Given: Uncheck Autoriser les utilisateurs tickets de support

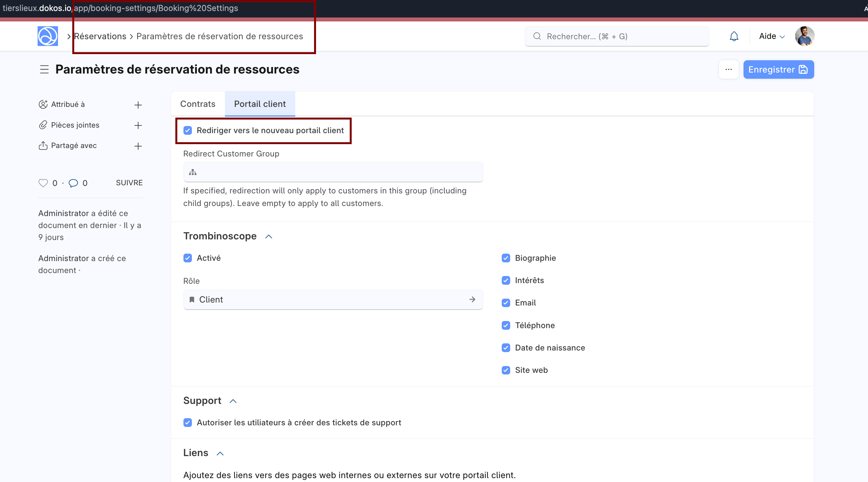Looking at the screenshot, I should (188, 422).
